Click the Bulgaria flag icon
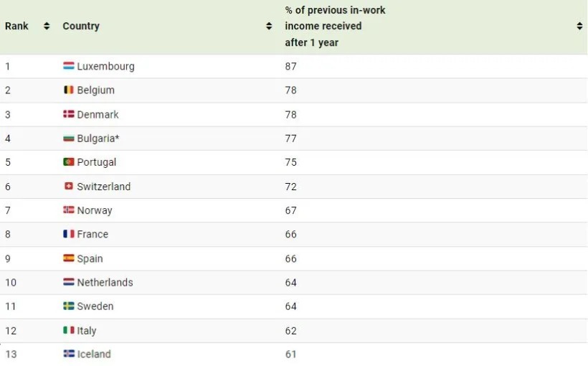Image resolution: width=588 pixels, height=366 pixels. [x=69, y=138]
